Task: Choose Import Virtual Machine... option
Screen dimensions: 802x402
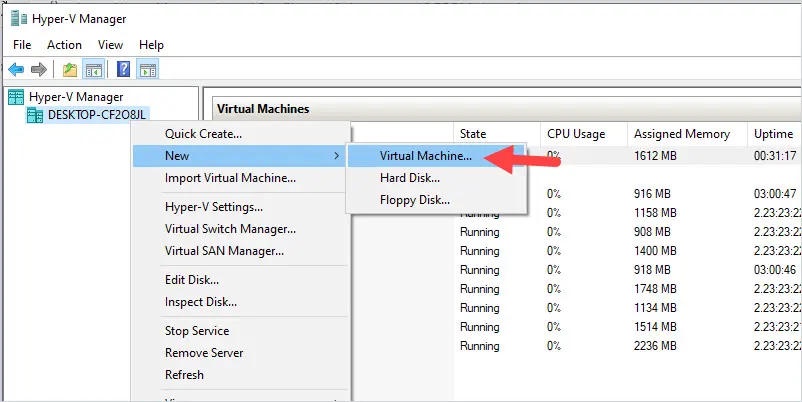Action: [240, 178]
